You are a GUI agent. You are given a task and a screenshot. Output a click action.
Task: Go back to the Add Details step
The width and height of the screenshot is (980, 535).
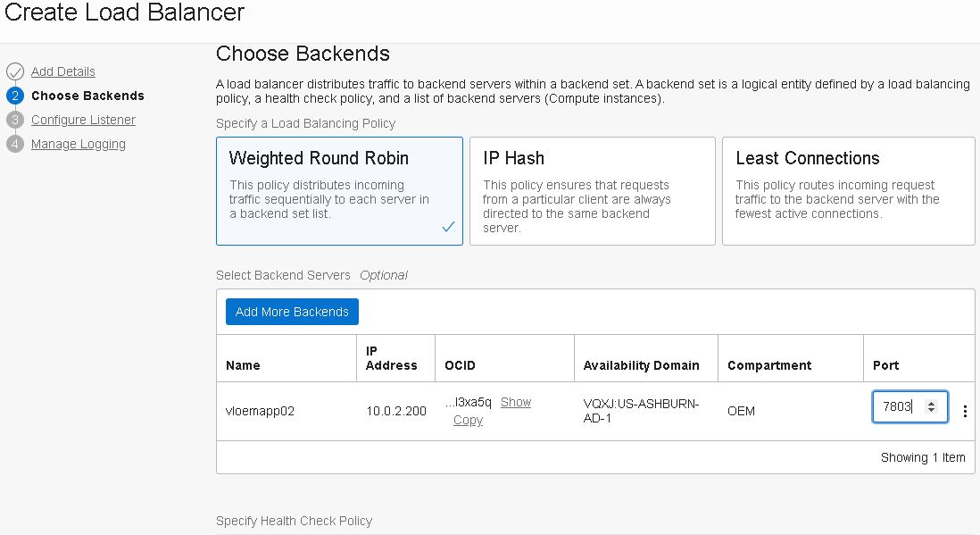click(62, 71)
